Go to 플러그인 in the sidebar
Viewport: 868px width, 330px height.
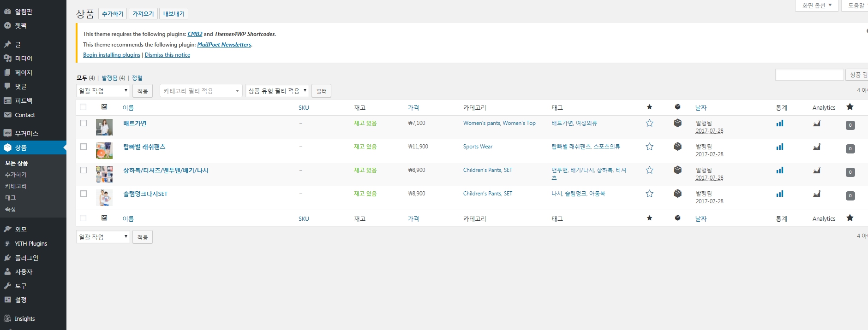tap(26, 258)
